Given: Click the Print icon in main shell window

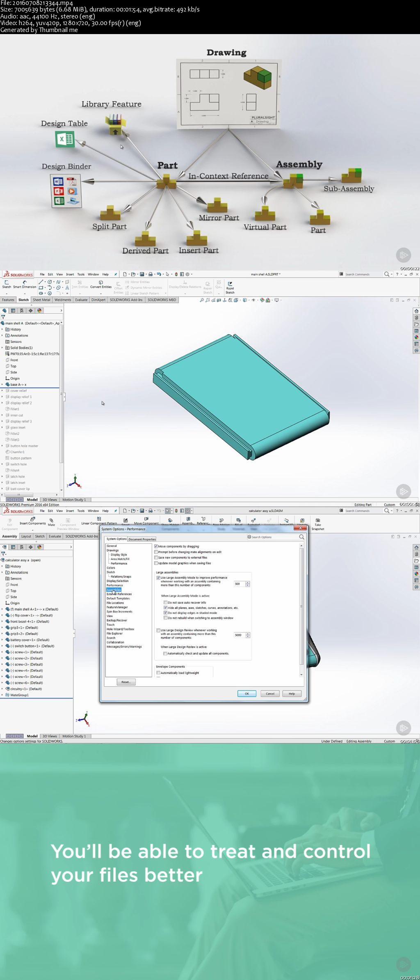Looking at the screenshot, I should tap(151, 274).
